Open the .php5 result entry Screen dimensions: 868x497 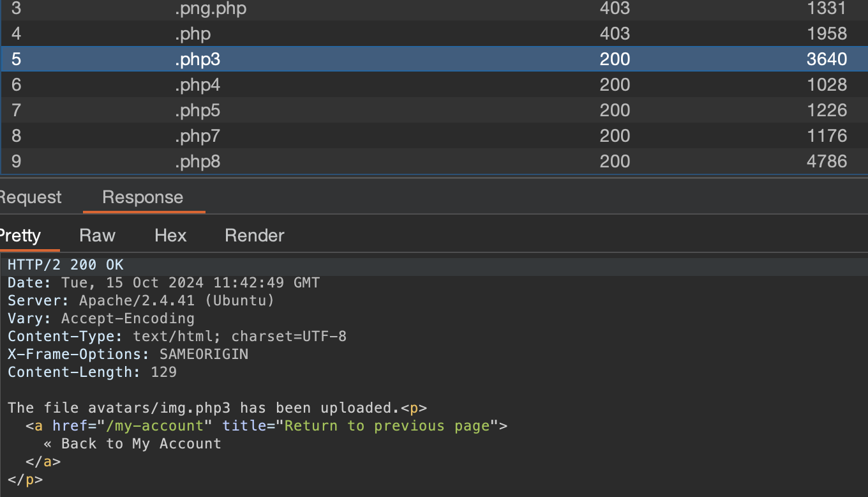tap(197, 111)
